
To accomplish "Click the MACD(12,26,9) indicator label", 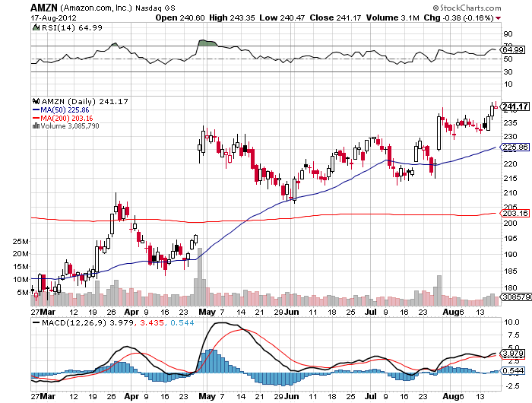I will (74, 322).
